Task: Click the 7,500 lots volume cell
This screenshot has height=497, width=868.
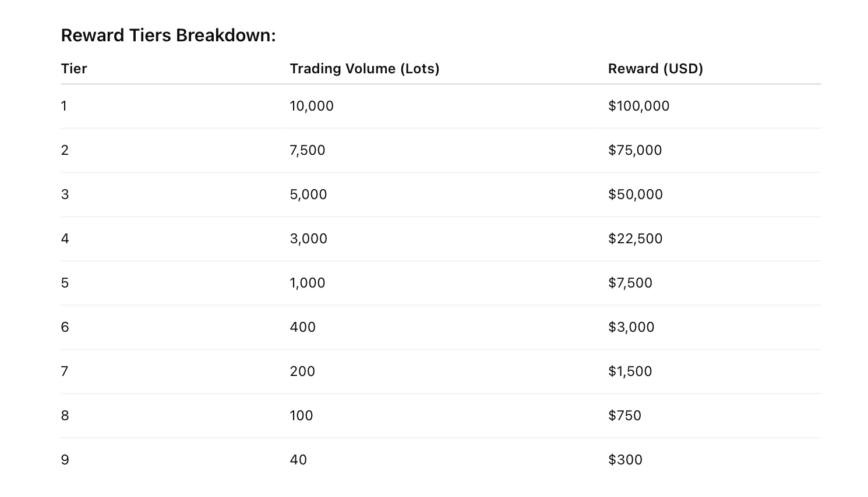Action: pos(308,150)
